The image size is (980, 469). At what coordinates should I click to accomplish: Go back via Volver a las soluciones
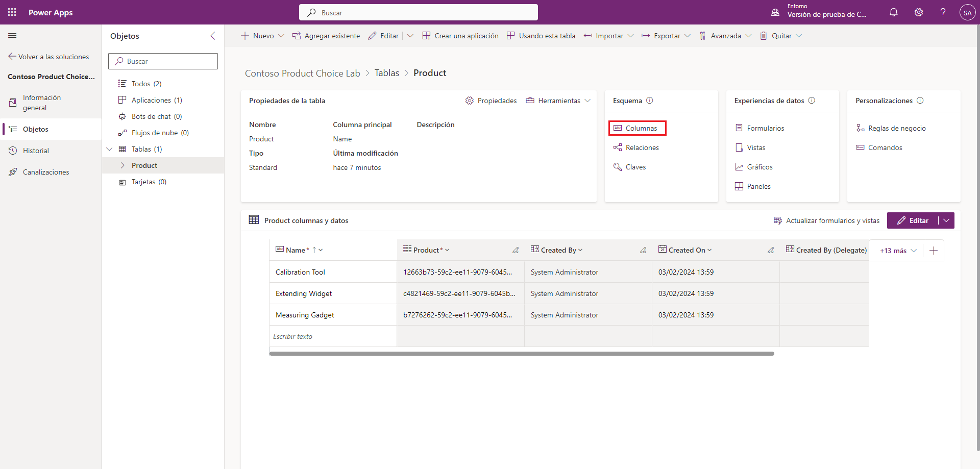[x=48, y=57]
